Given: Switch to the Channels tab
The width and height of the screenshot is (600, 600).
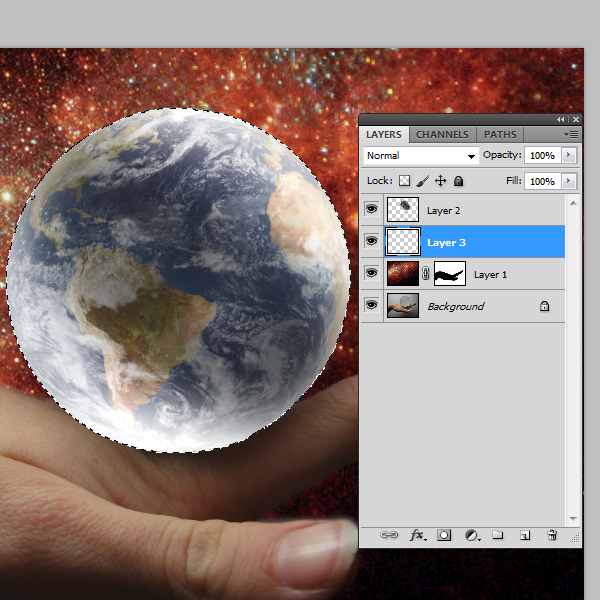Looking at the screenshot, I should [442, 135].
